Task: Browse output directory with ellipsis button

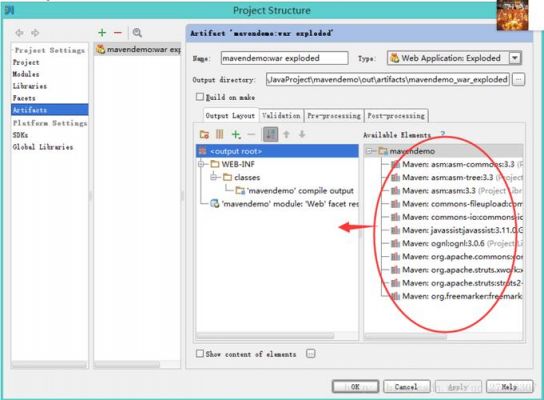Action: pos(518,79)
